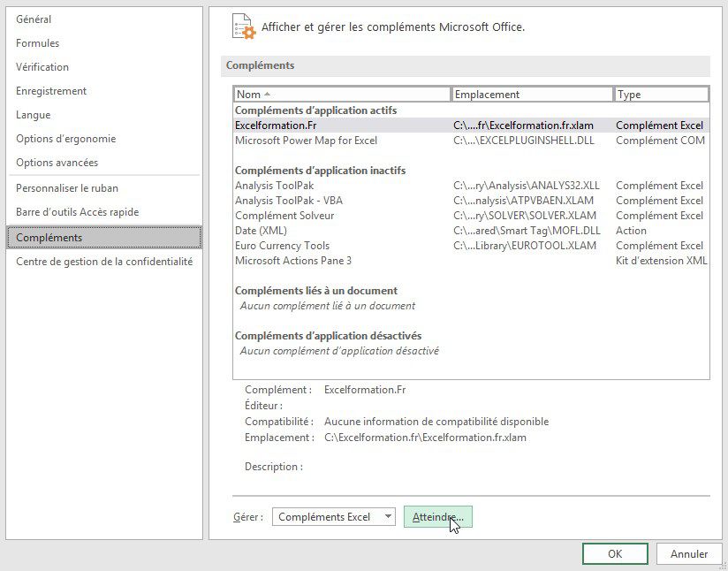The height and width of the screenshot is (571, 728).
Task: Click the Excelformation.fr.xlam location cell
Action: pyautogui.click(x=523, y=126)
